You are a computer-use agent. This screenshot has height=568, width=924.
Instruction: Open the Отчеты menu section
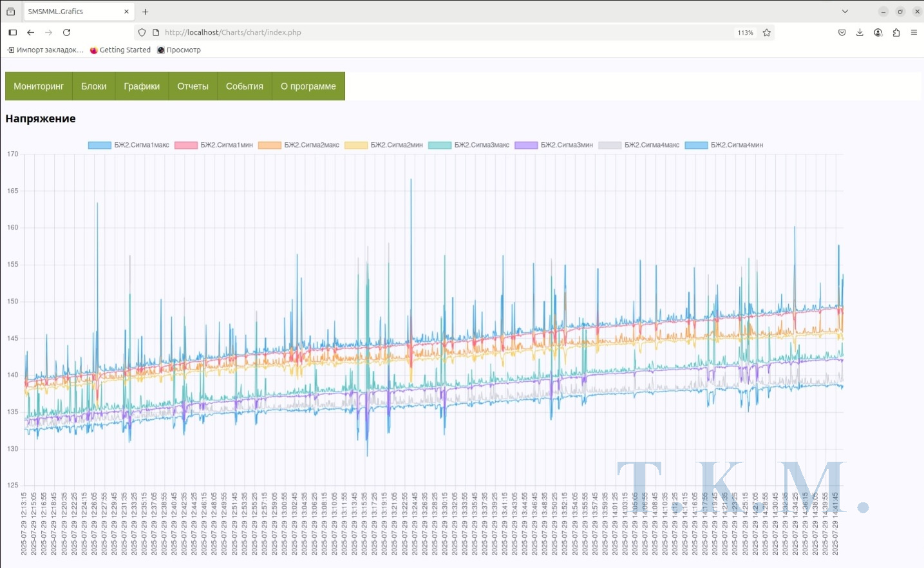pyautogui.click(x=193, y=86)
